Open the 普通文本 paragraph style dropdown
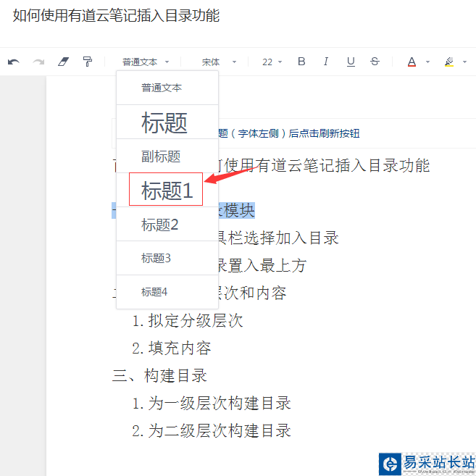 pos(146,62)
